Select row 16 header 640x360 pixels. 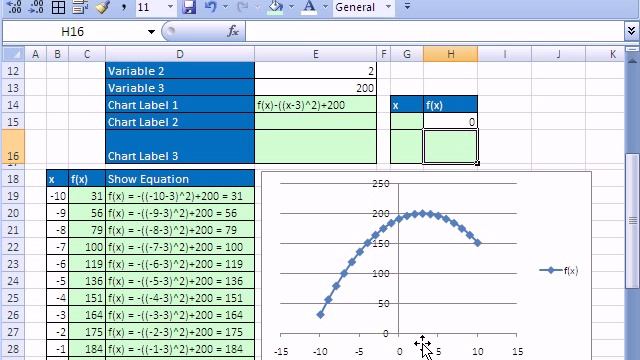(x=13, y=147)
